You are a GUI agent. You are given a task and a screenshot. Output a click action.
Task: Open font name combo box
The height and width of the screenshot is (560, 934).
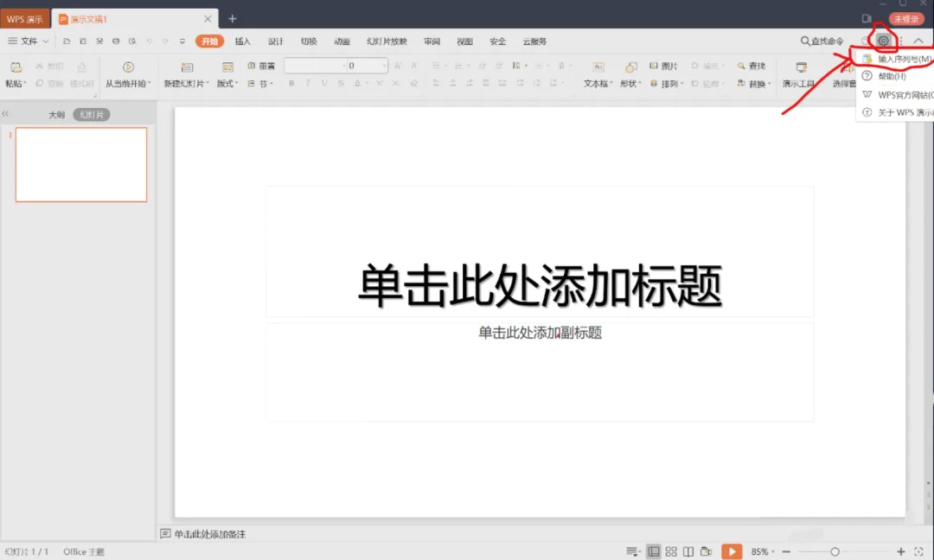coord(316,66)
